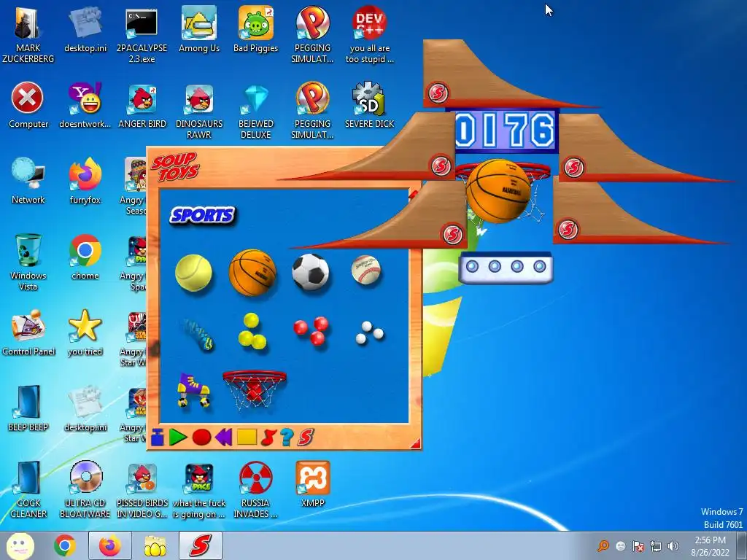This screenshot has height=560, width=747.
Task: Launch the chome Chrome shortcut
Action: (85, 257)
